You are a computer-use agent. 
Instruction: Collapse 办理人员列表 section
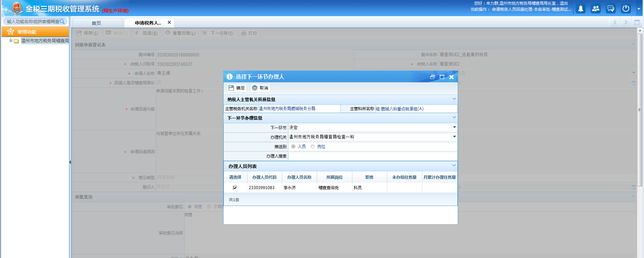point(454,165)
